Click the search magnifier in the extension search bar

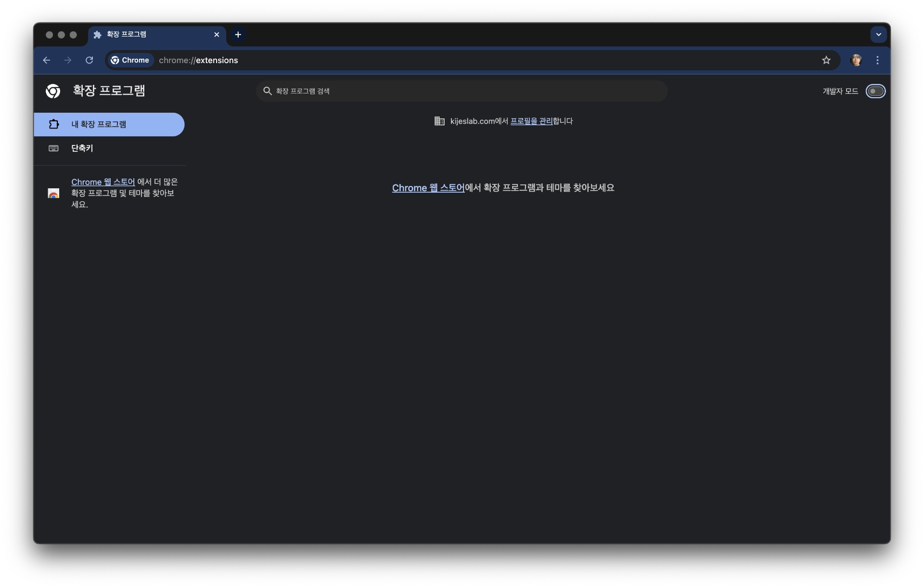[x=268, y=91]
